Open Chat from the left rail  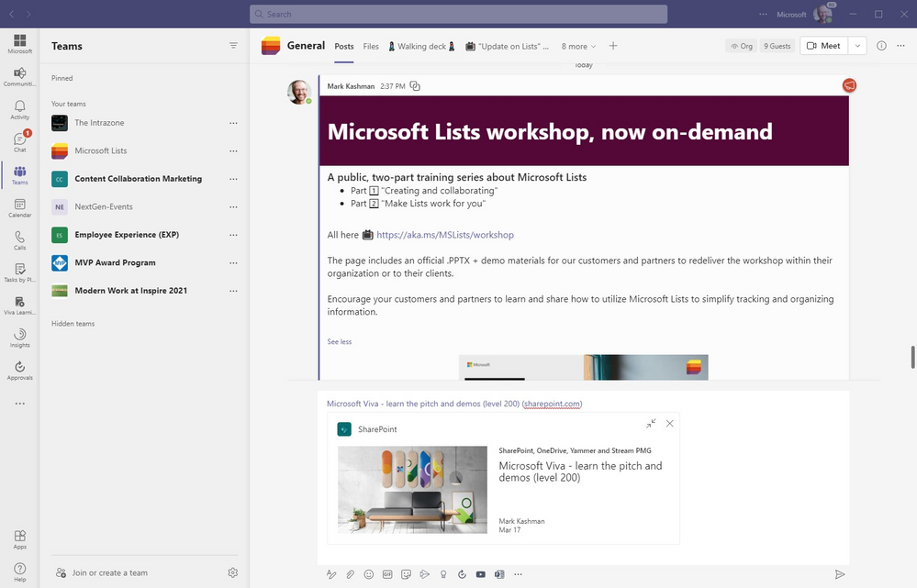[x=19, y=142]
